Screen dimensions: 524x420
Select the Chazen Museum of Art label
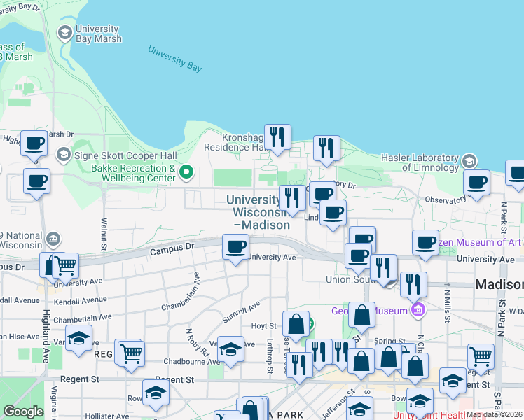tap(480, 242)
